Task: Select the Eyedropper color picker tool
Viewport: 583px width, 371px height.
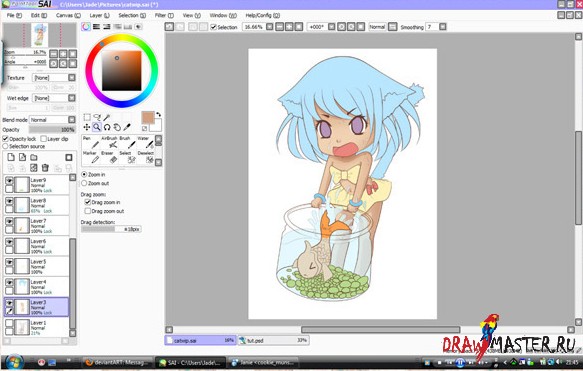Action: (127, 127)
